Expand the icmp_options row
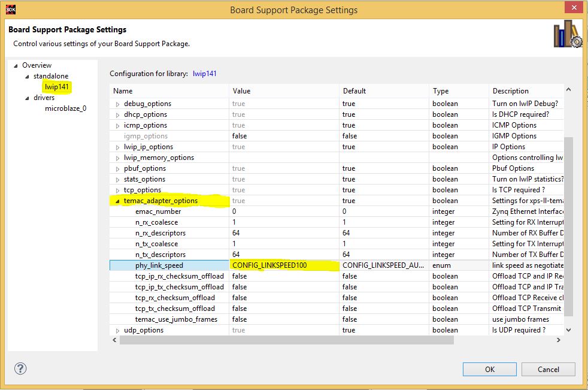588x390 pixels. [x=117, y=126]
